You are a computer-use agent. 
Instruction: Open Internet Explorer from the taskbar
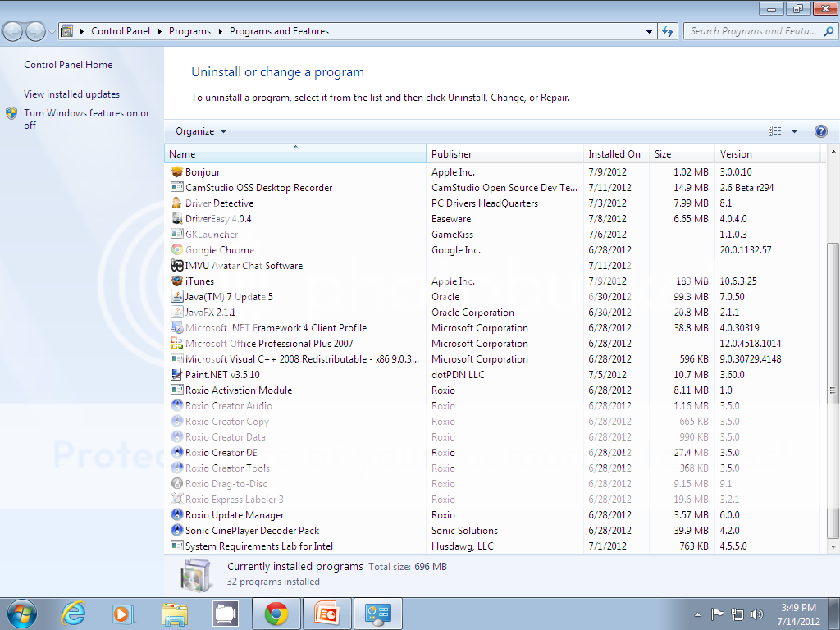click(x=74, y=614)
